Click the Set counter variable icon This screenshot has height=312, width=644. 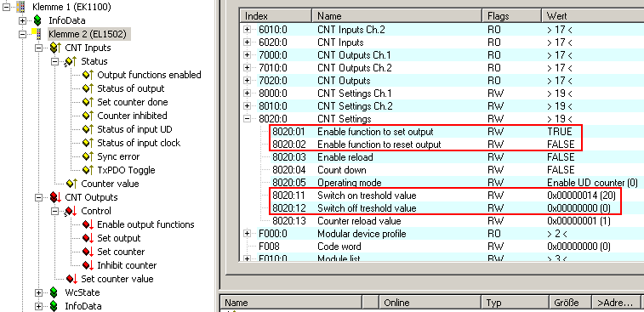[88, 252]
